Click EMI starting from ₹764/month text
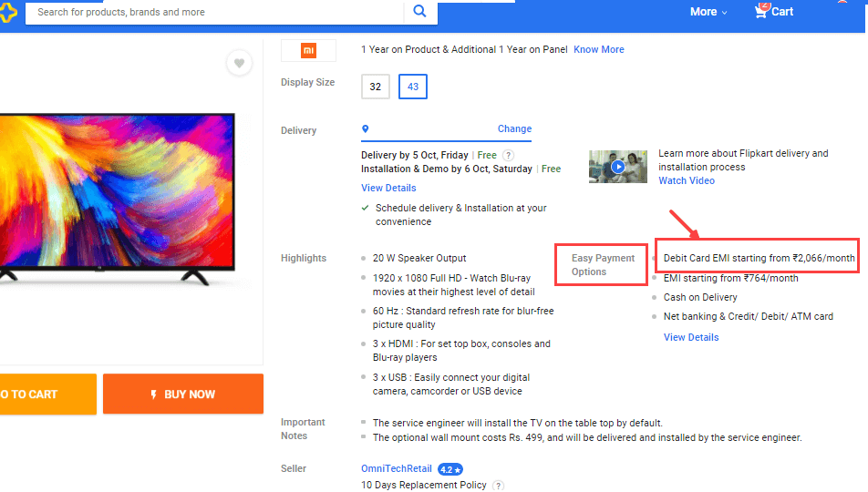The image size is (868, 492). click(730, 278)
